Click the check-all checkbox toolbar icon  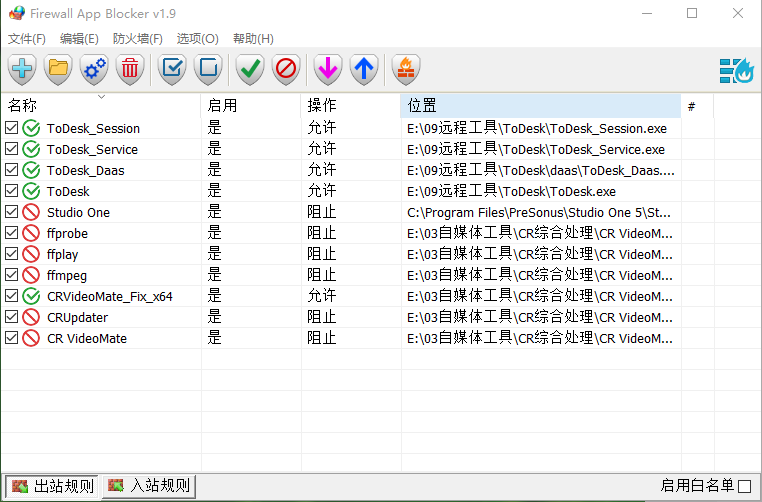pos(172,69)
